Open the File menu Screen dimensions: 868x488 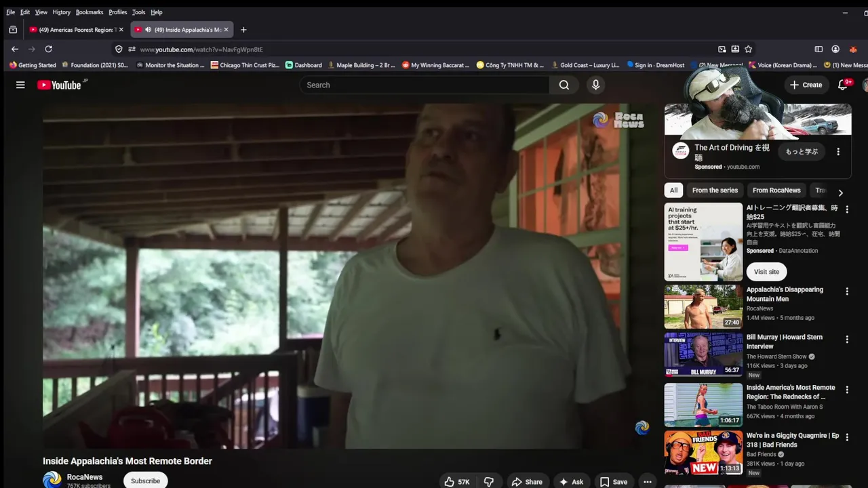11,12
